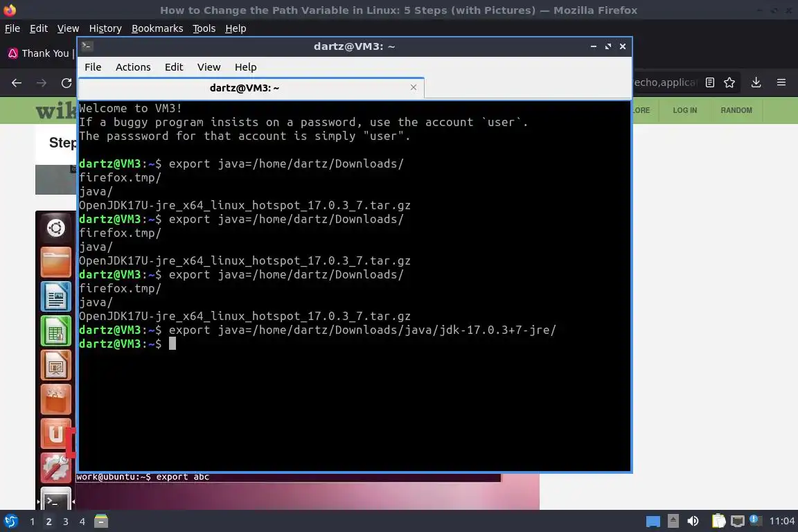Click the last export java jdk-17.0.3+7-jre command line

pos(317,330)
